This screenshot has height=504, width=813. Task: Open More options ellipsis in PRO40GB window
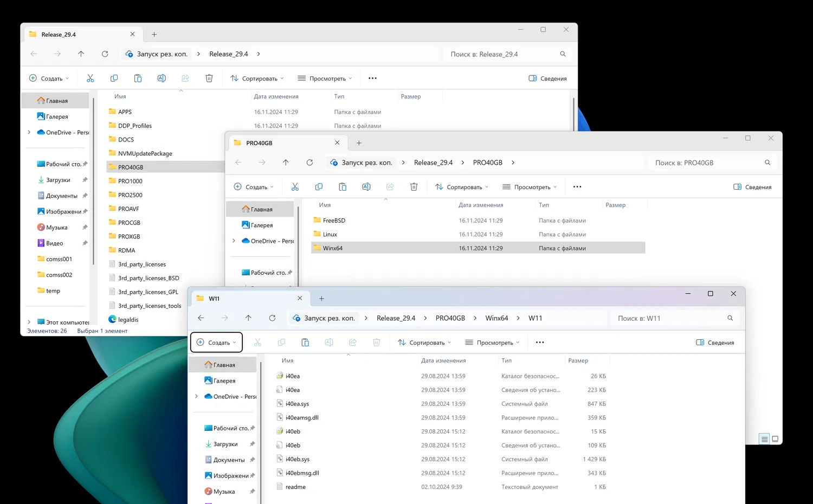click(x=577, y=187)
